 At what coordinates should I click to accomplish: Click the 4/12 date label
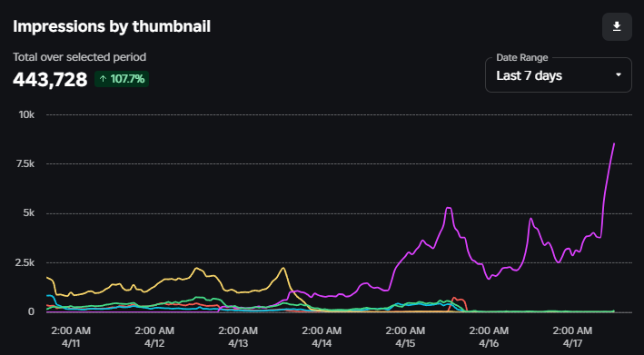click(154, 342)
